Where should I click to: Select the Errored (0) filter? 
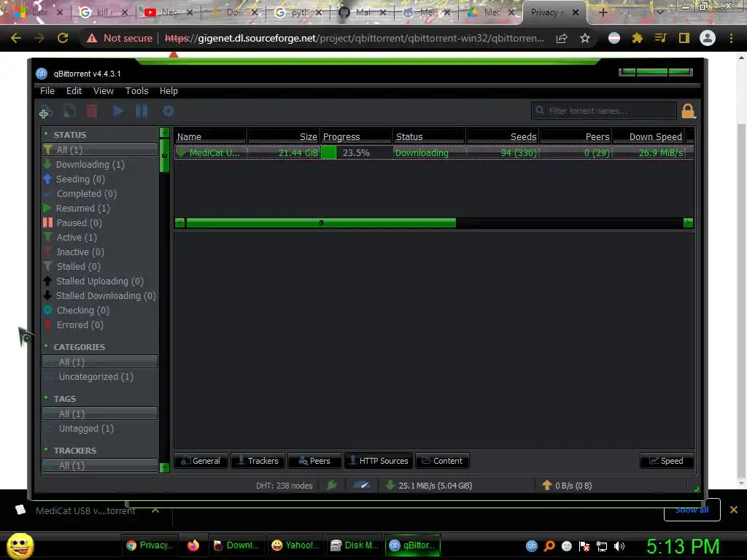99,324
